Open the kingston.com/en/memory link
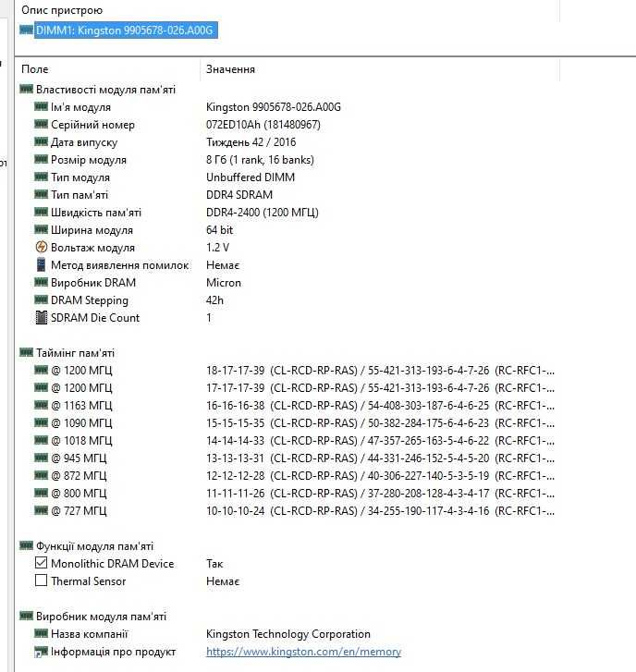This screenshot has width=636, height=672. (303, 652)
